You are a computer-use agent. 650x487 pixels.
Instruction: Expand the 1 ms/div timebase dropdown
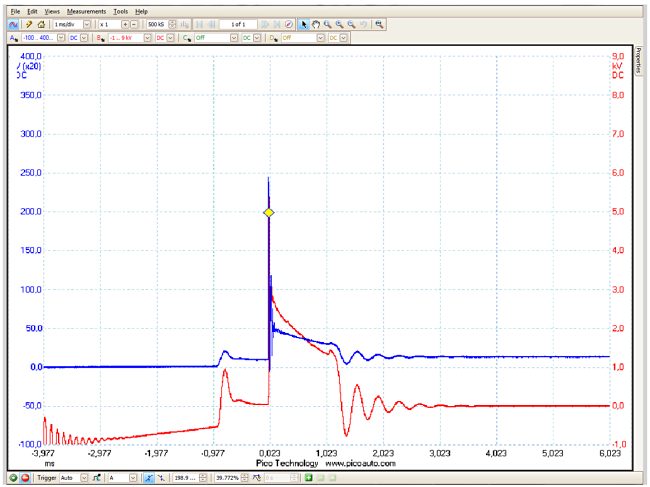pos(87,23)
